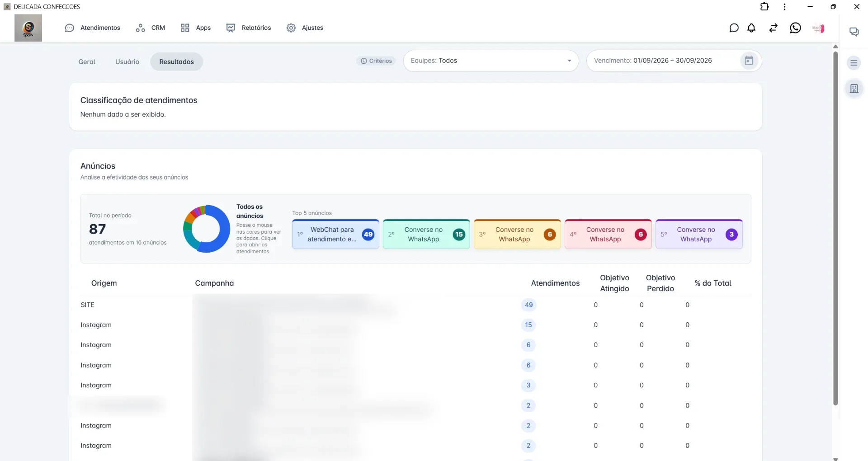Click the extensions puzzle icon in title bar
This screenshot has height=461, width=868.
point(764,6)
